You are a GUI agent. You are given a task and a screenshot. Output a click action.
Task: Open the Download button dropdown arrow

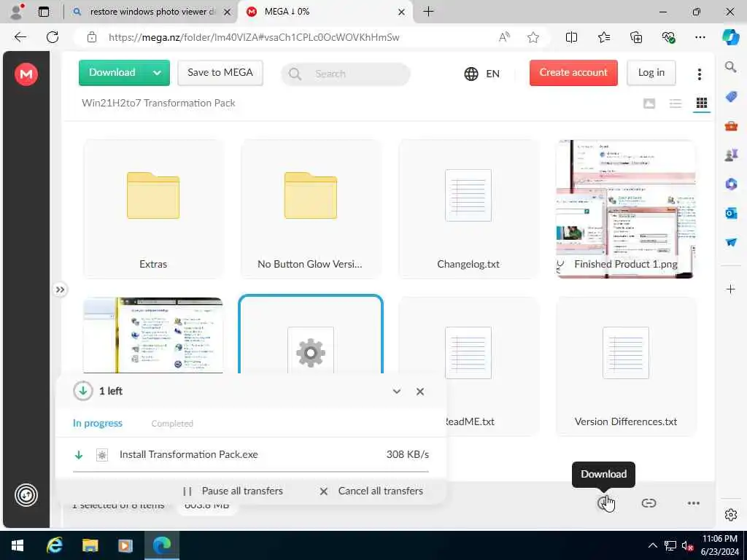(x=158, y=73)
